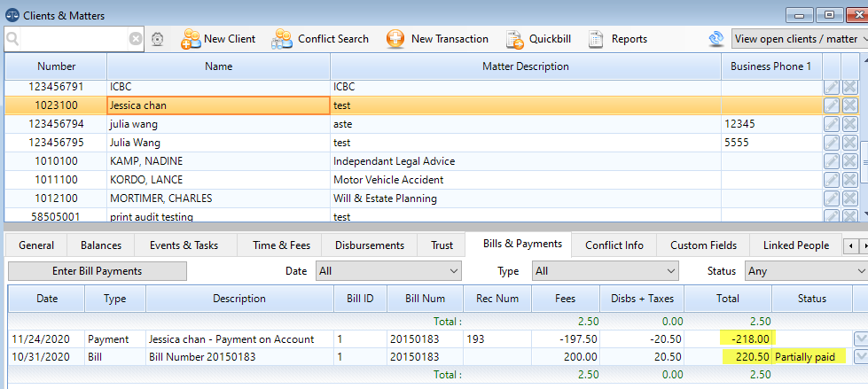
Task: Sort bills by Total column
Action: tap(727, 299)
